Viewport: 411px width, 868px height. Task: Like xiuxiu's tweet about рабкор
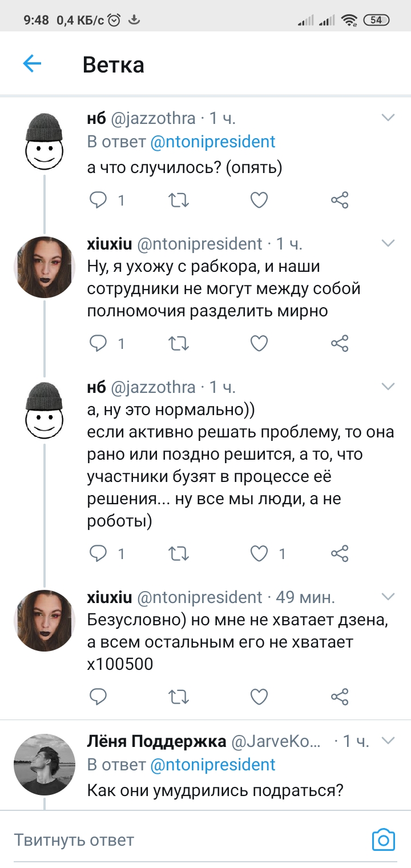coord(259,343)
